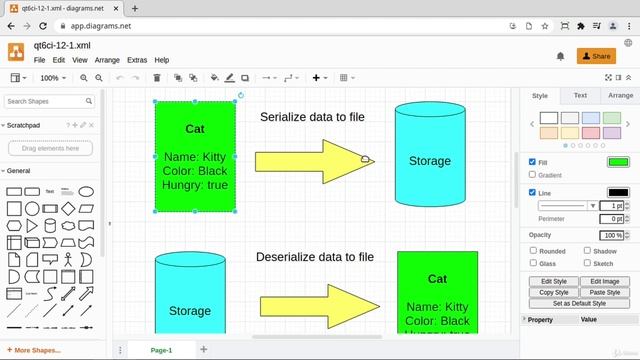The image size is (640, 360).
Task: Click the Zoom In magnifier icon
Action: (x=84, y=78)
